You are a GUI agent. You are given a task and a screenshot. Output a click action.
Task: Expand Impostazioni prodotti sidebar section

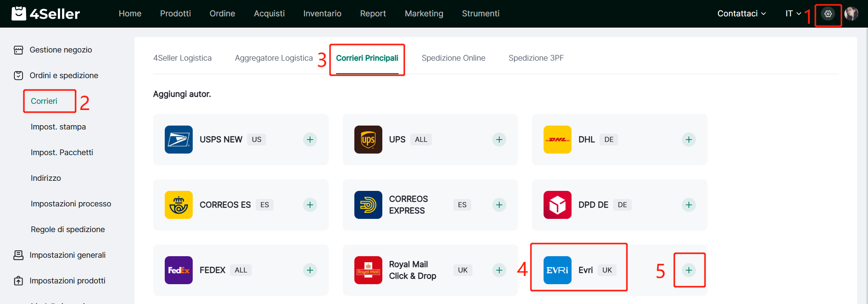point(67,281)
